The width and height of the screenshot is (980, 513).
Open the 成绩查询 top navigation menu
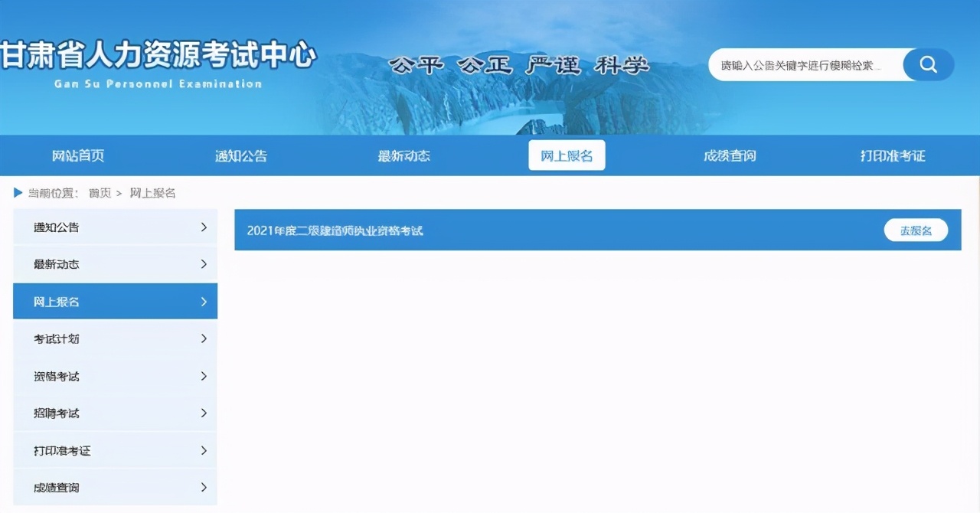point(729,155)
